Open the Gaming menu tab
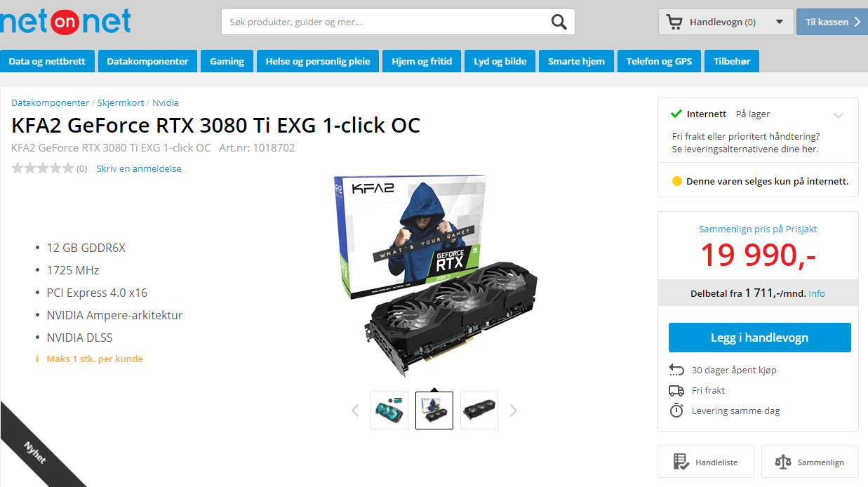 pyautogui.click(x=227, y=61)
